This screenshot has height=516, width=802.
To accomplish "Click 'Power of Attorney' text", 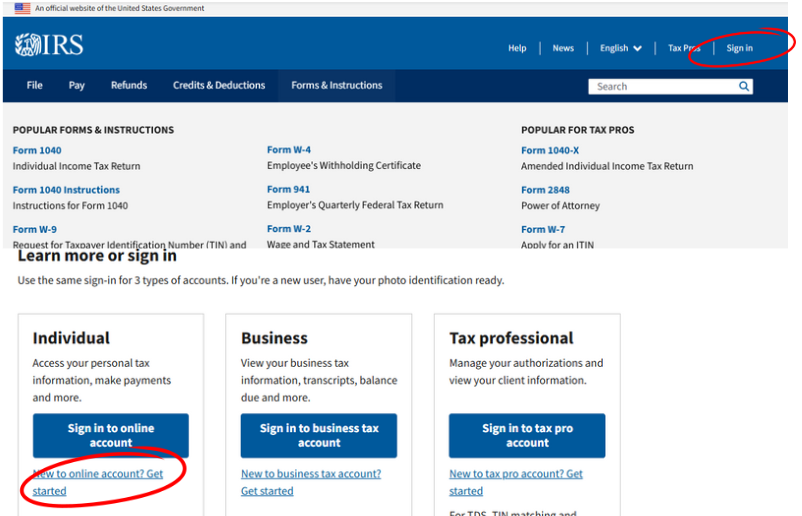I will 560,206.
